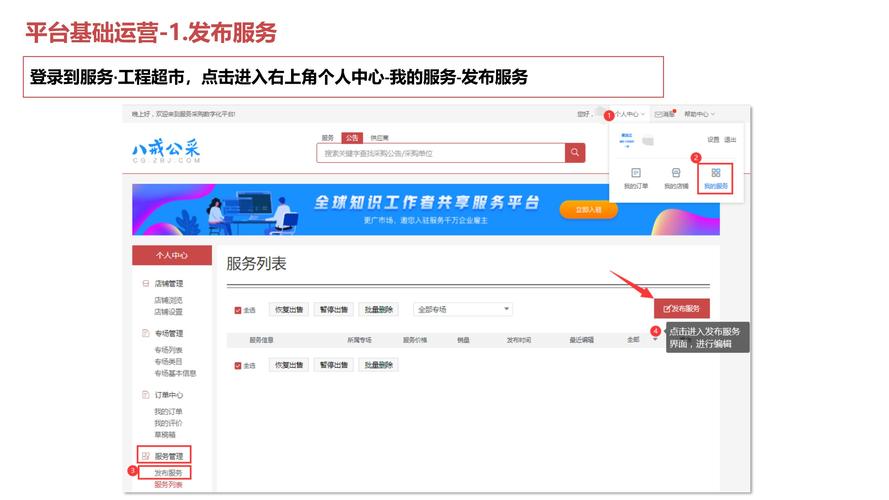Click the lower 恢复出售 button
Screen dimensions: 889x500
(289, 365)
